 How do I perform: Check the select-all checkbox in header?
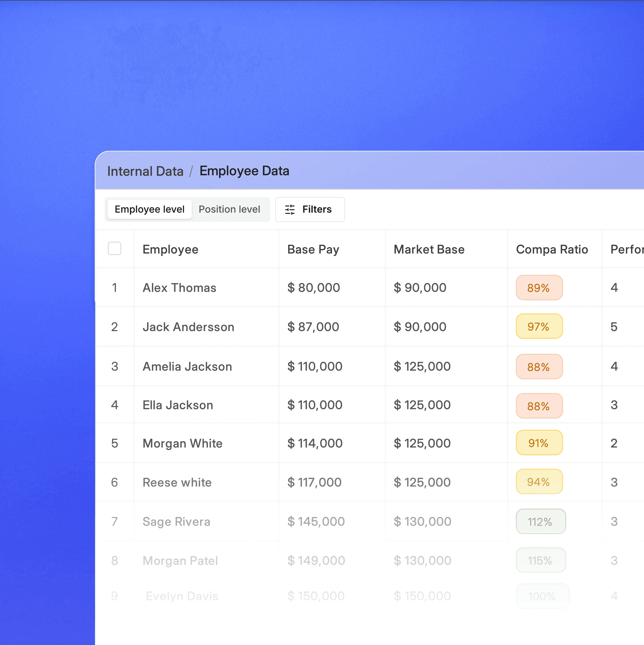pos(115,249)
